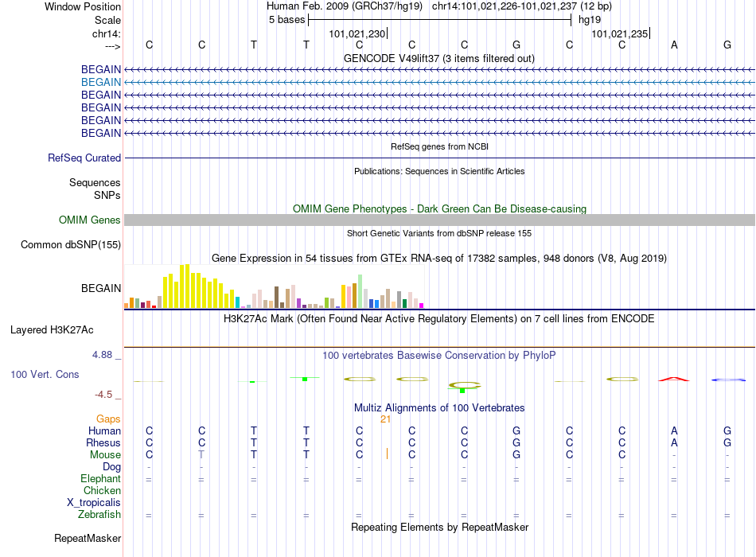Click the light-blue BEGAIN transcript label
Viewport: 756px width, 557px height.
101,82
